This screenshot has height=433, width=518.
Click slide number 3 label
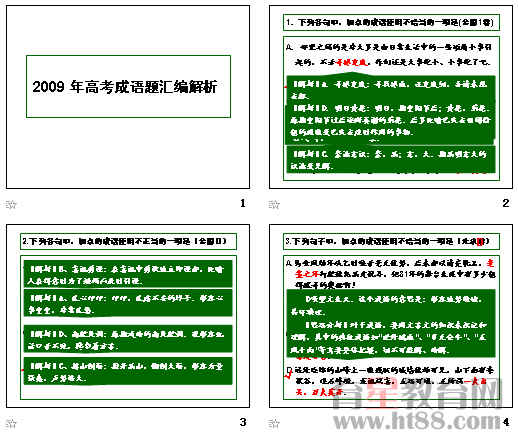tap(243, 422)
